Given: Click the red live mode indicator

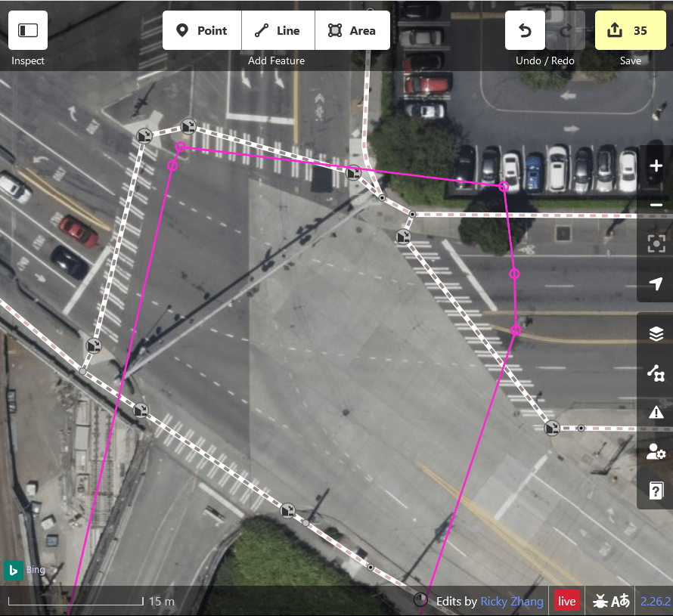Looking at the screenshot, I should 566,601.
